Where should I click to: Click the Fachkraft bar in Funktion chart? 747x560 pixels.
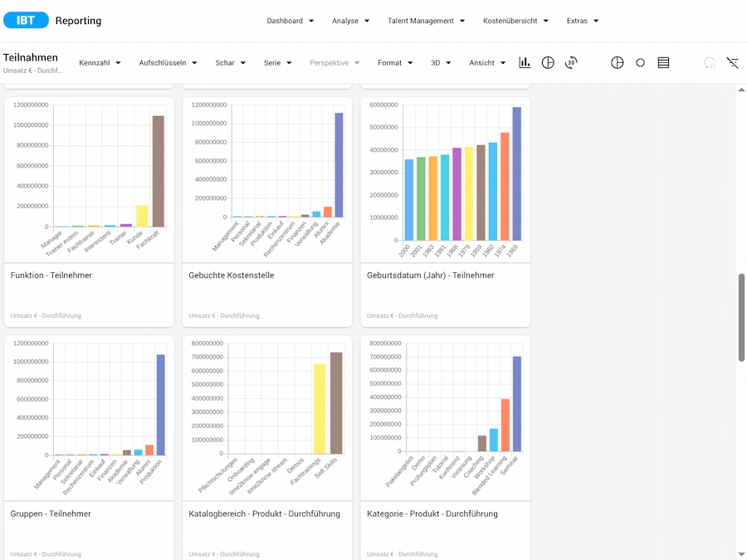point(159,172)
